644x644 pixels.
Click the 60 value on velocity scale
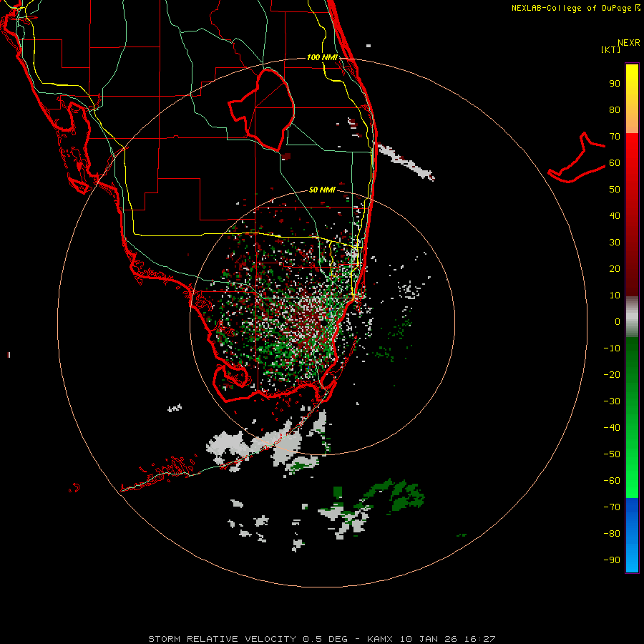(615, 163)
